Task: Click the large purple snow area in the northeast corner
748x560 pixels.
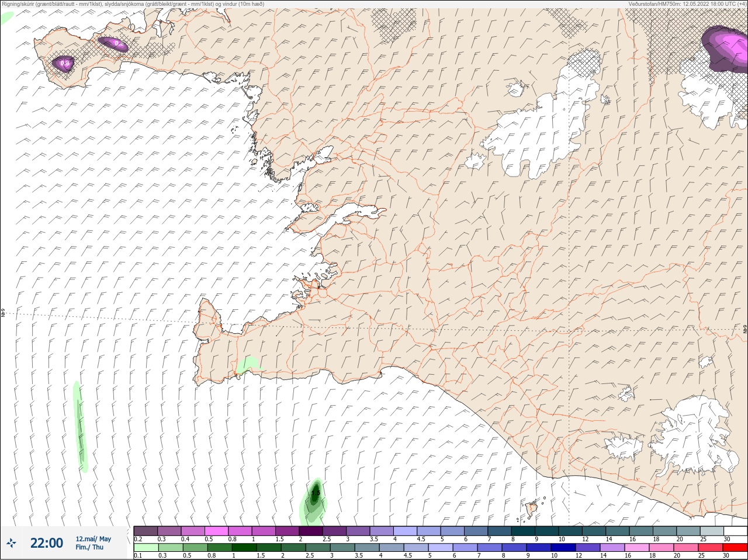Action: (725, 49)
